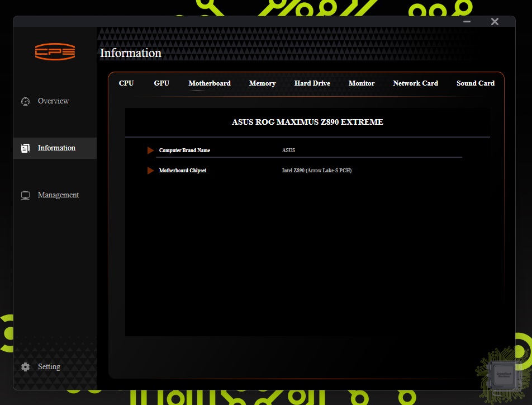Viewport: 532px width, 405px height.
Task: Open the Memory tab
Action: 262,83
